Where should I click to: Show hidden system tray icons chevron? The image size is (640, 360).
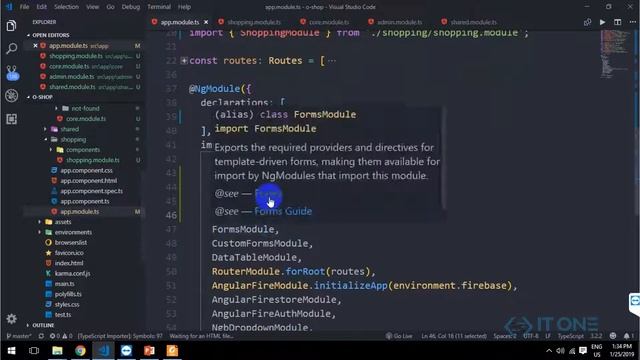pyautogui.click(x=549, y=351)
